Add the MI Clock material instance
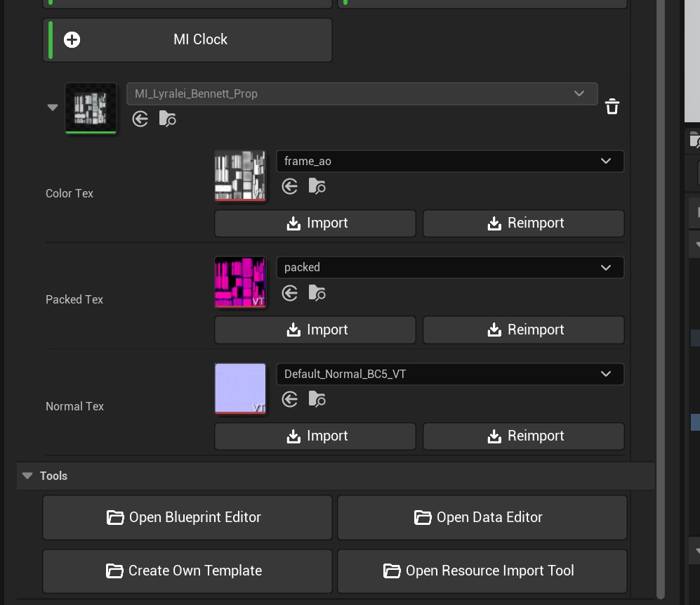This screenshot has height=605, width=700. coord(187,40)
